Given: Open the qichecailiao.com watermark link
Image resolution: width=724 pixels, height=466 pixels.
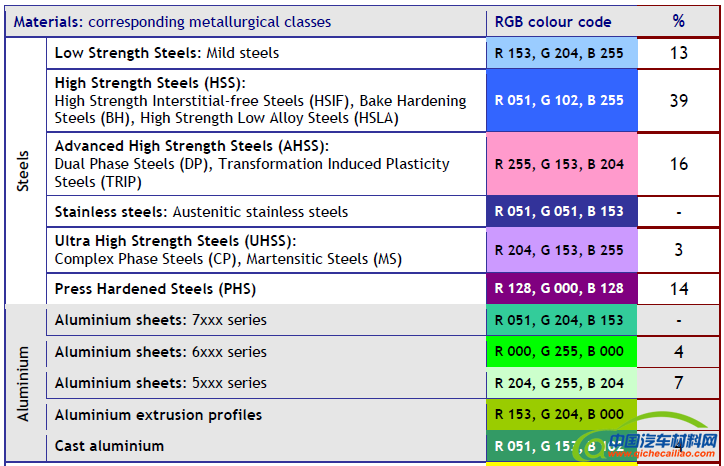Looking at the screenshot, I should coord(651,446).
